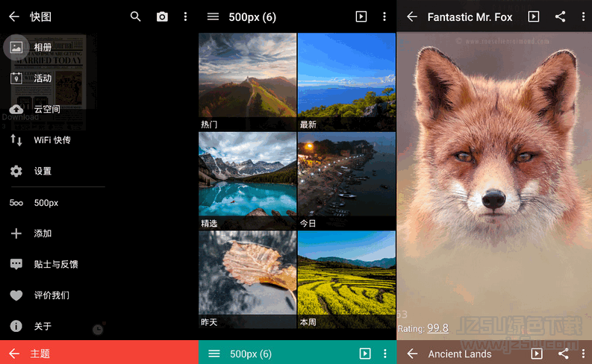Open the 快图 overflow menu
Image resolution: width=592 pixels, height=364 pixels.
(185, 16)
